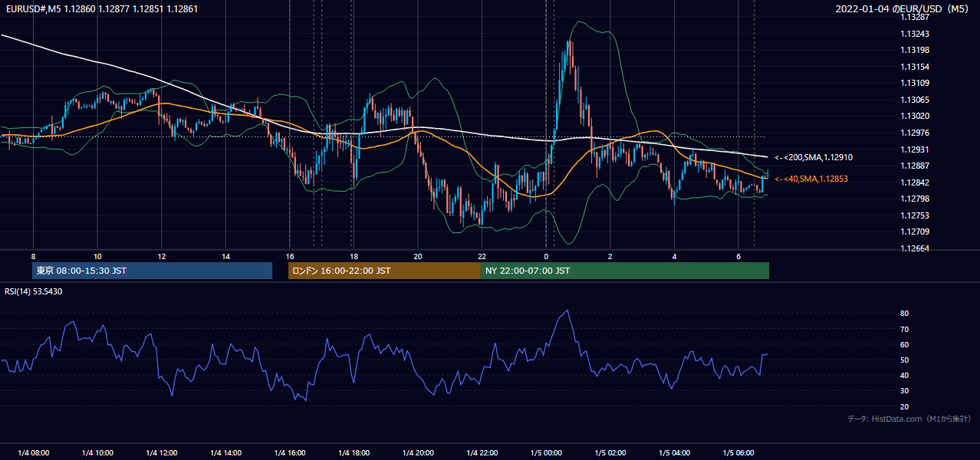Click price level 1.12887 on axis

point(915,166)
